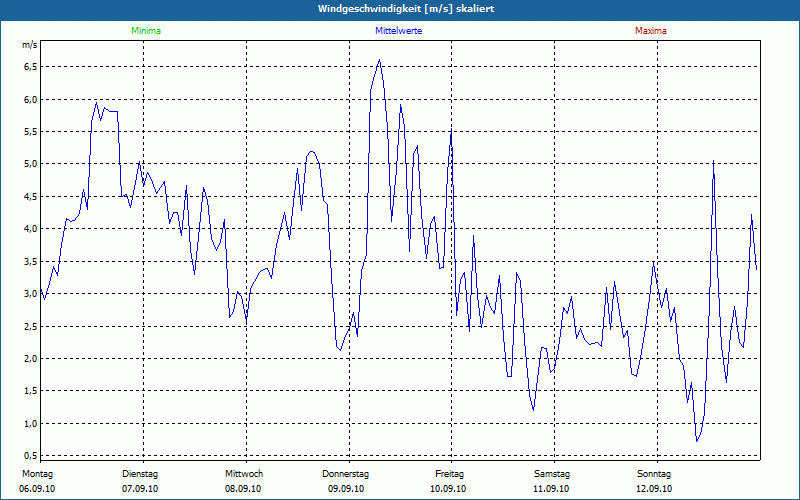Click the 1,5 y-axis value
Viewport: 800px width, 500px height.
click(31, 391)
